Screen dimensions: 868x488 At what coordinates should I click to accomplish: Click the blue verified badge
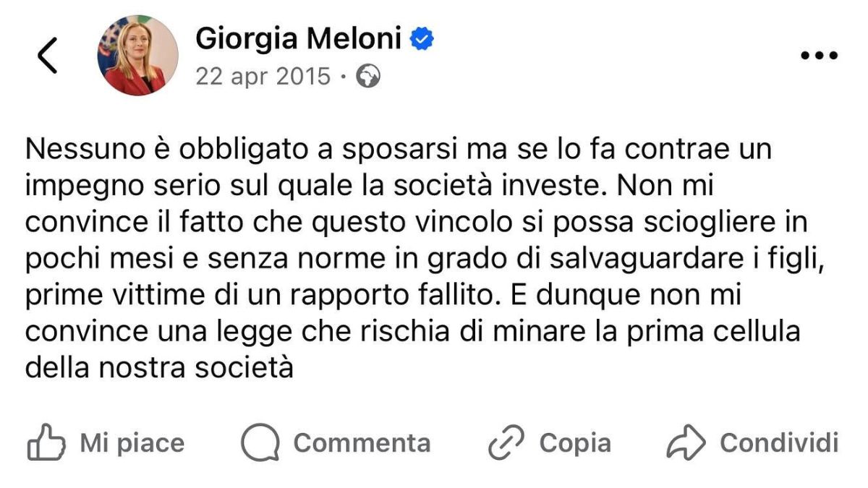click(x=422, y=39)
